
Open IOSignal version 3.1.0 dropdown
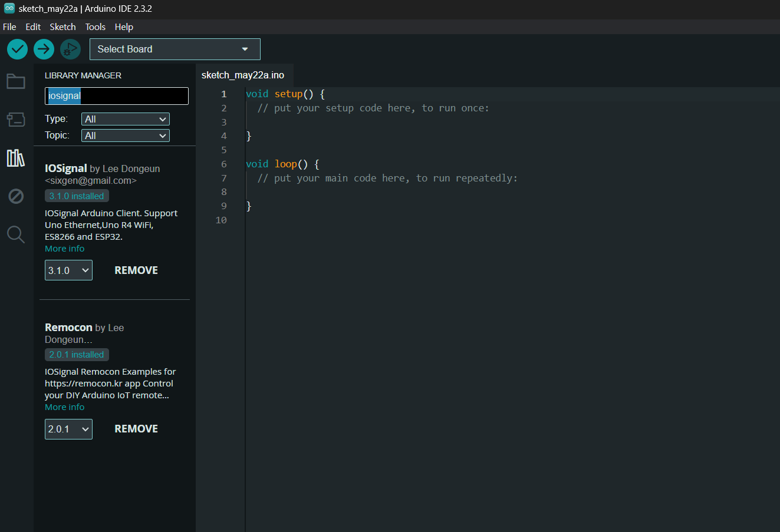point(68,270)
